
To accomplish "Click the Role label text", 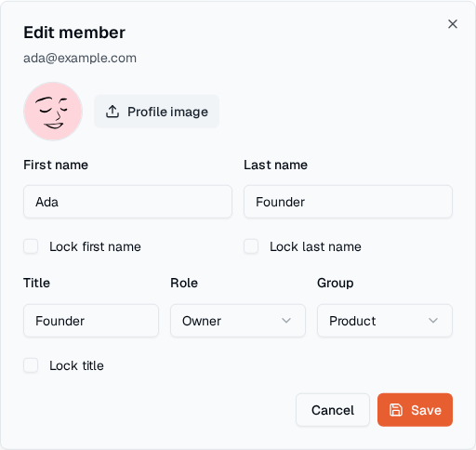I will pos(184,283).
